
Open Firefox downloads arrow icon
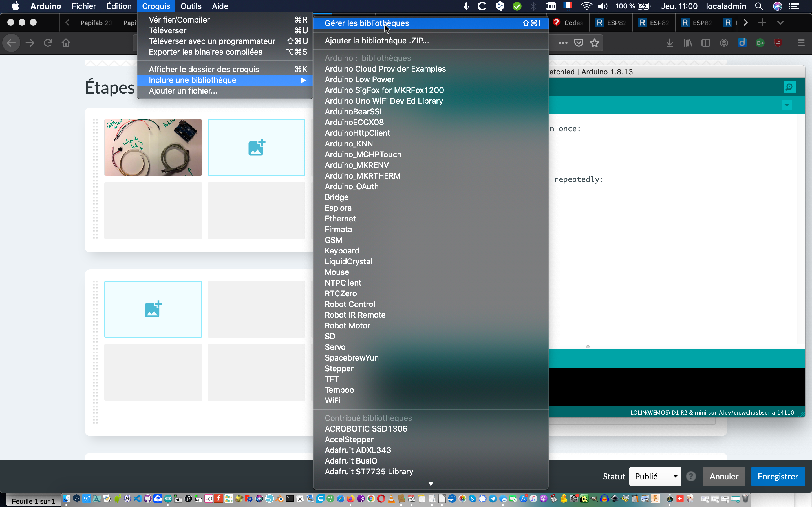[x=669, y=43]
